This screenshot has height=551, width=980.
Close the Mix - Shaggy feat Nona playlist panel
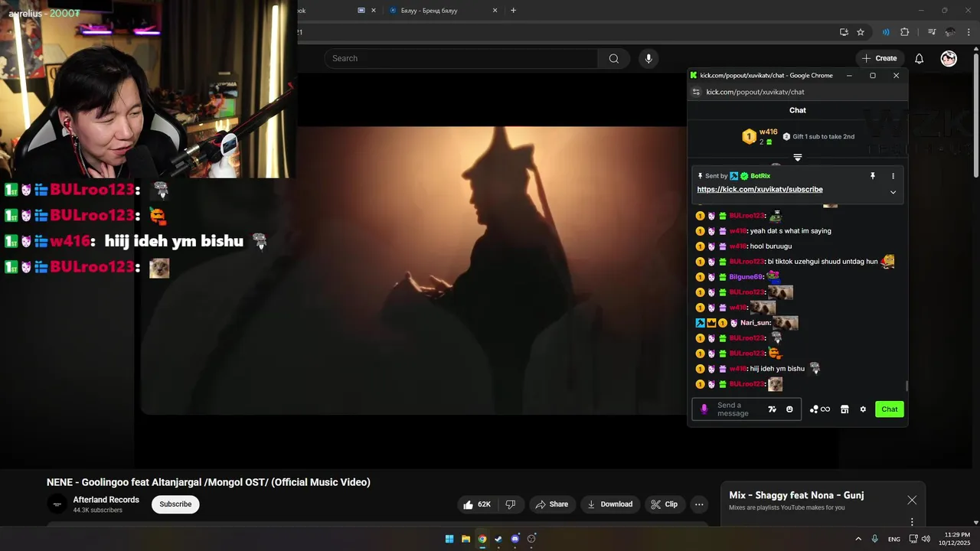[x=912, y=500]
